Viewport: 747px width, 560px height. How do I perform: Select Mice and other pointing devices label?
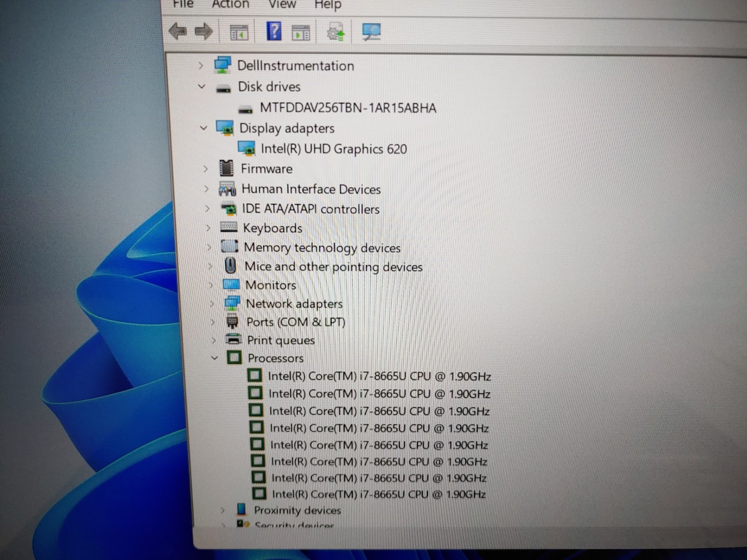click(x=334, y=267)
